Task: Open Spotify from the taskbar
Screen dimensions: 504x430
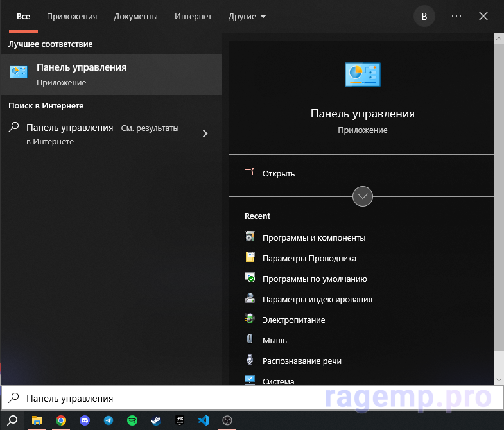Action: tap(132, 420)
